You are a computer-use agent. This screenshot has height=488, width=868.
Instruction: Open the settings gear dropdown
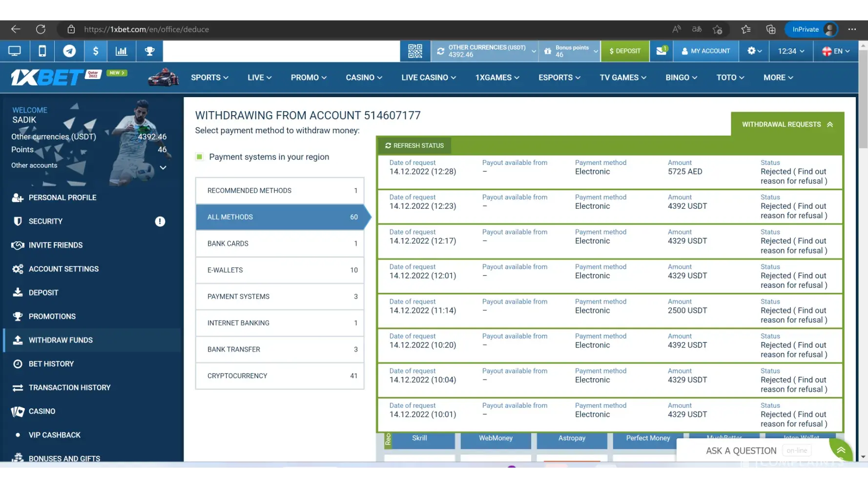[754, 51]
